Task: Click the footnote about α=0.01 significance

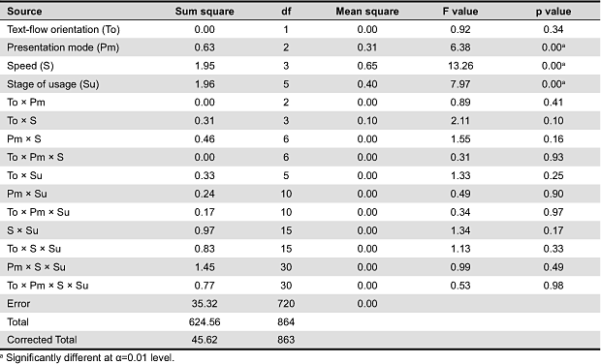Action: click(x=87, y=357)
